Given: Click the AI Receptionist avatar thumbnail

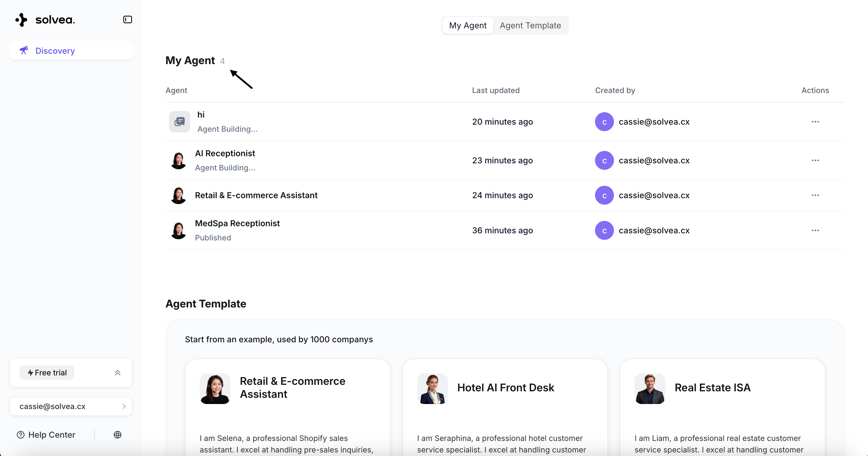Looking at the screenshot, I should pyautogui.click(x=178, y=161).
